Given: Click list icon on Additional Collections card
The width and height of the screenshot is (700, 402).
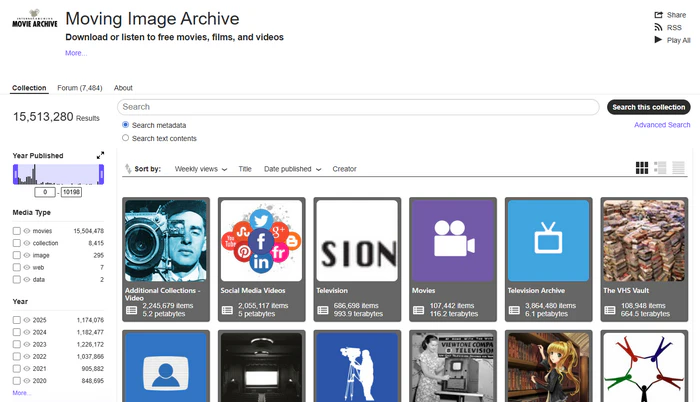Looking at the screenshot, I should [131, 310].
